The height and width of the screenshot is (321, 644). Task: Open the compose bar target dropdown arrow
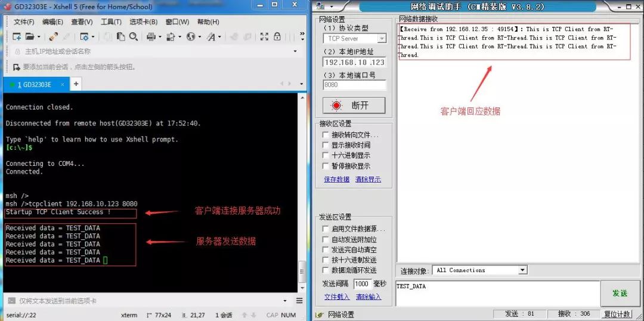pos(286,301)
